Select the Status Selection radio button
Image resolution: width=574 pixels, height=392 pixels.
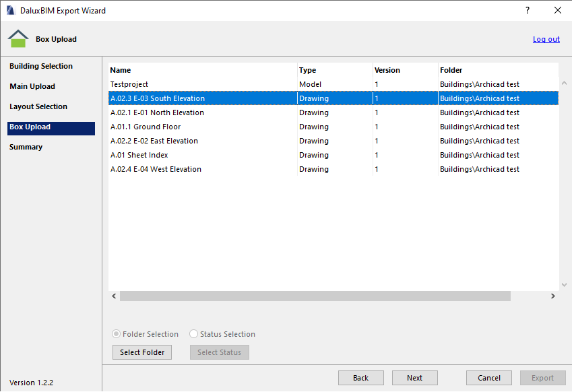click(194, 334)
